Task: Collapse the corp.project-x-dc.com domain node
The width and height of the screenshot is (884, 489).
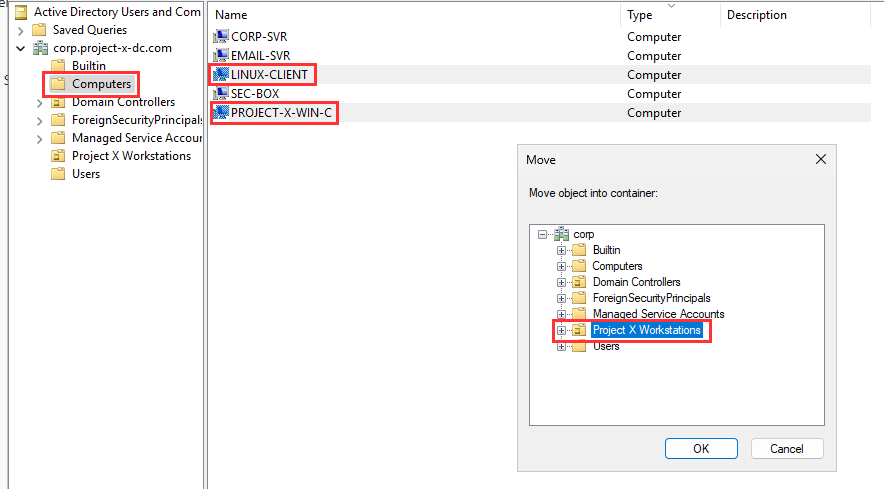Action: pyautogui.click(x=20, y=48)
